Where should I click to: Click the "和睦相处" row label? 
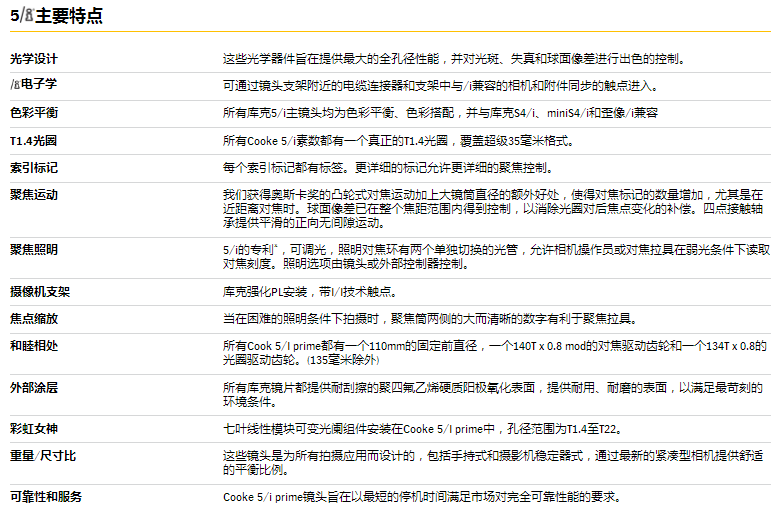pos(34,346)
